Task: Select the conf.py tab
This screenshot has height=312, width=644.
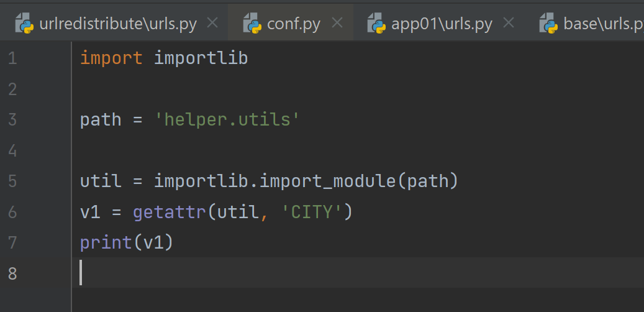Action: (x=294, y=24)
